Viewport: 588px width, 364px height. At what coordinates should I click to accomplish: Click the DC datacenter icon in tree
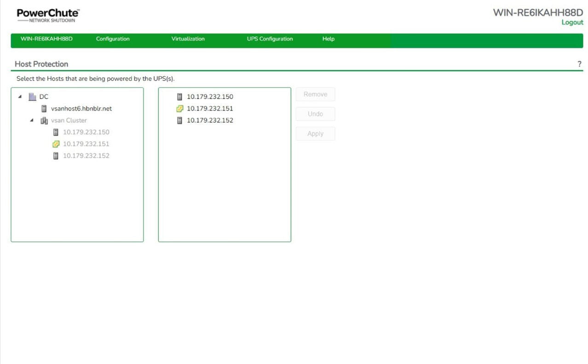tap(32, 97)
